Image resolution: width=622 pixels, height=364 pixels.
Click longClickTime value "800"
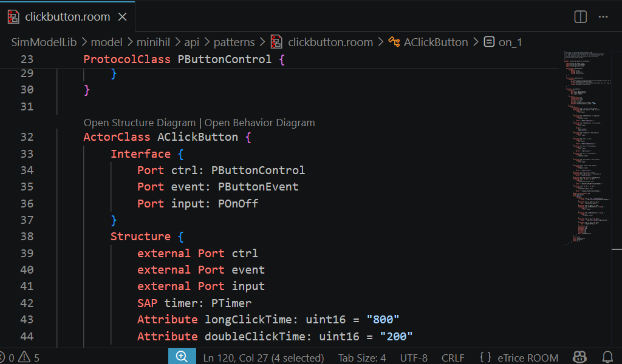pyautogui.click(x=383, y=319)
